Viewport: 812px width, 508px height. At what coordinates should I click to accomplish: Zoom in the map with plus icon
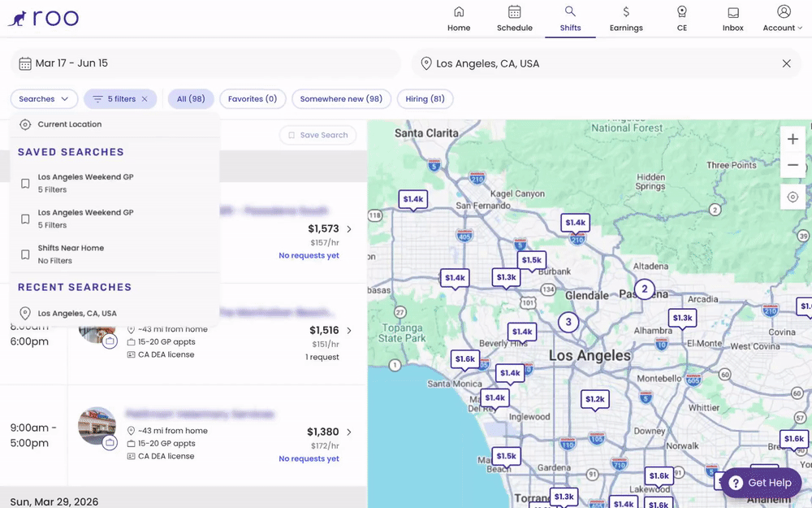tap(793, 139)
